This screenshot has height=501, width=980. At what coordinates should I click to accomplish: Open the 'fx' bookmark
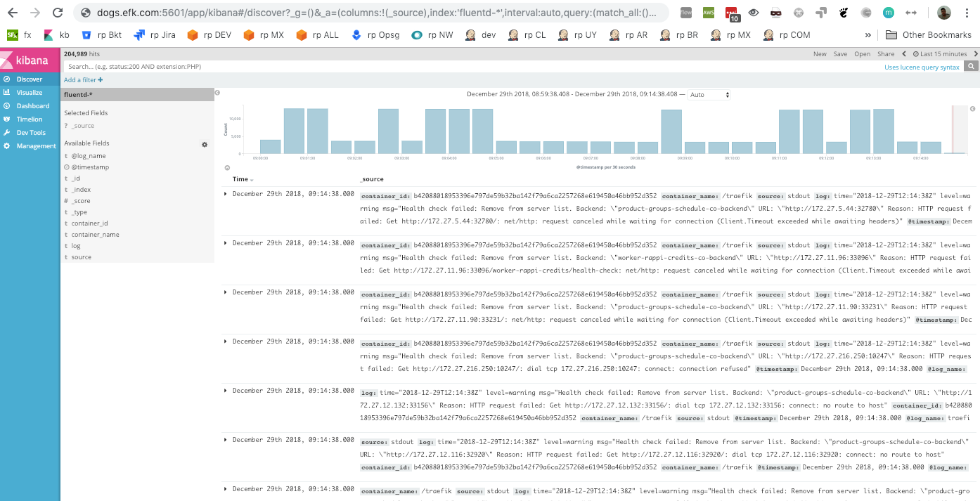coord(19,35)
